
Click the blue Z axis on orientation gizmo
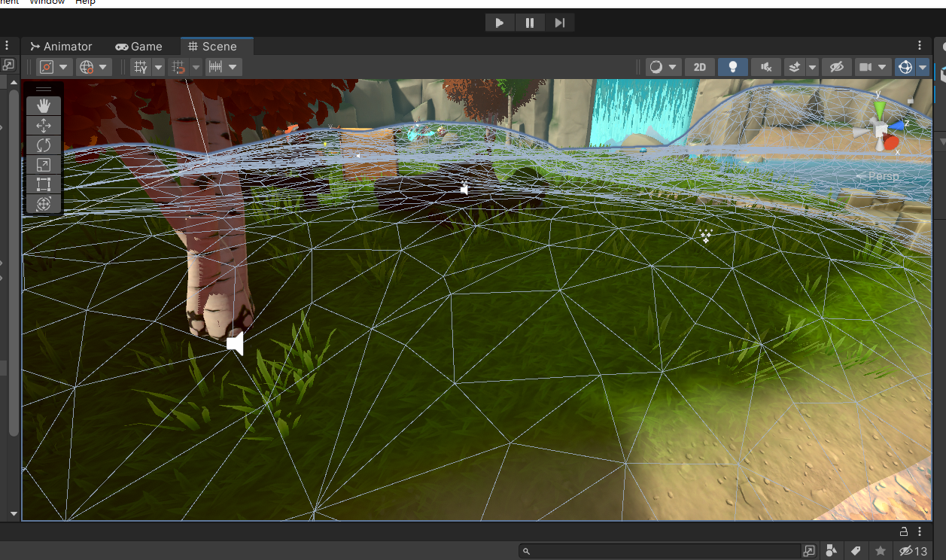click(897, 125)
